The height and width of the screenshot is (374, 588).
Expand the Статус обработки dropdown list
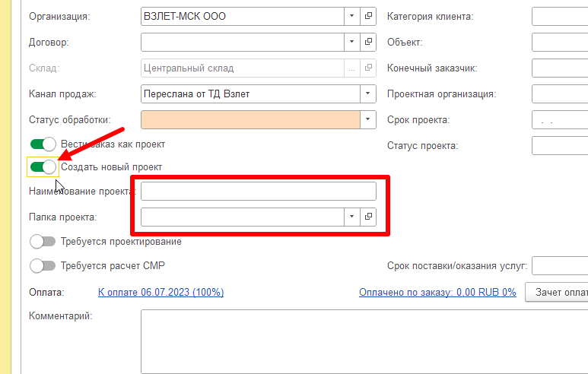coord(368,119)
